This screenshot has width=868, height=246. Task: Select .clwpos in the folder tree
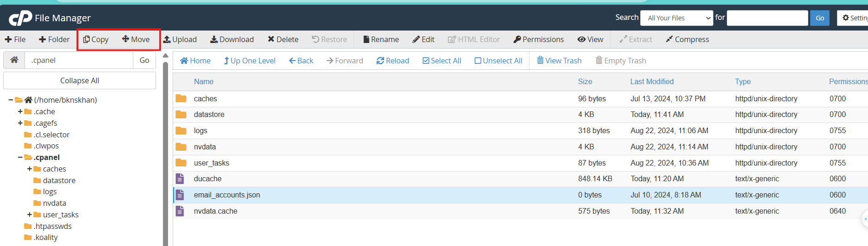coord(46,146)
